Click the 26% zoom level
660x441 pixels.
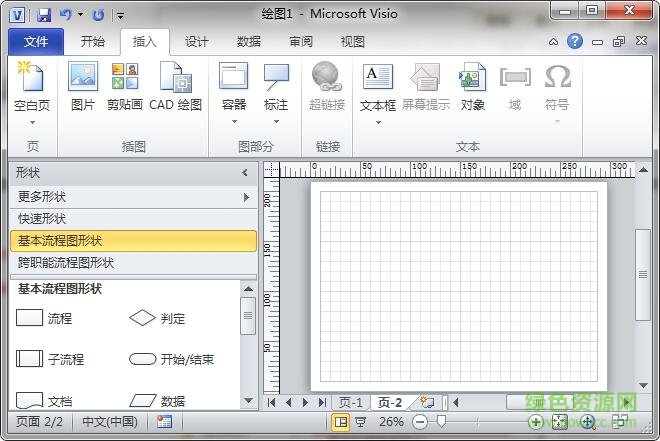coord(391,421)
